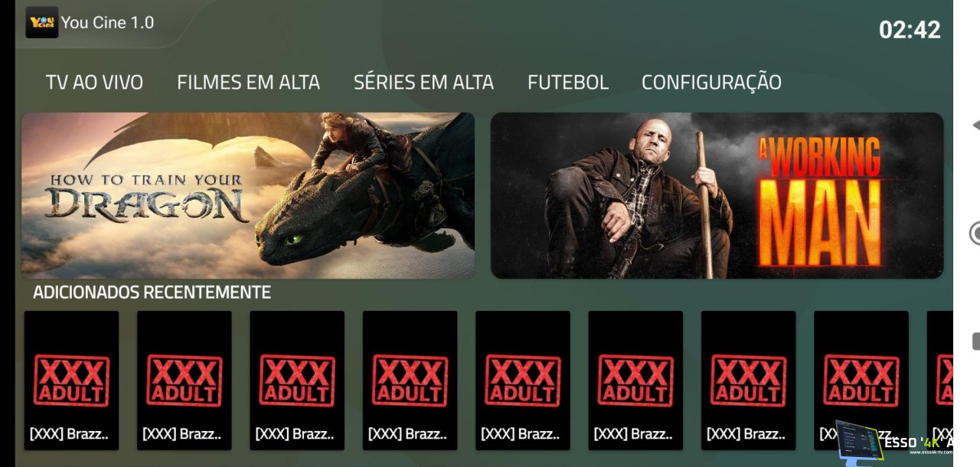Select the third recently added poster
980x467 pixels.
click(297, 380)
